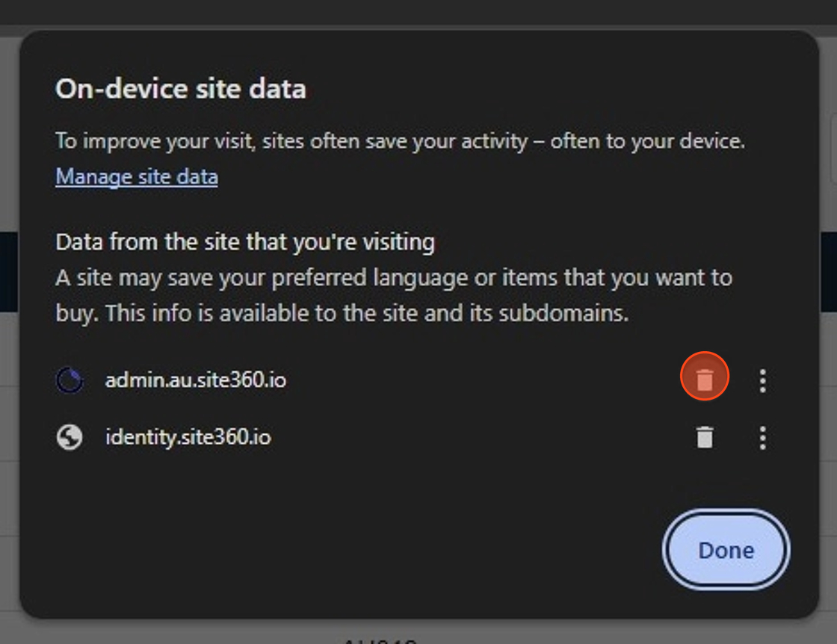The width and height of the screenshot is (837, 644).
Task: Click the 'To improve your visit' description text
Action: click(400, 141)
